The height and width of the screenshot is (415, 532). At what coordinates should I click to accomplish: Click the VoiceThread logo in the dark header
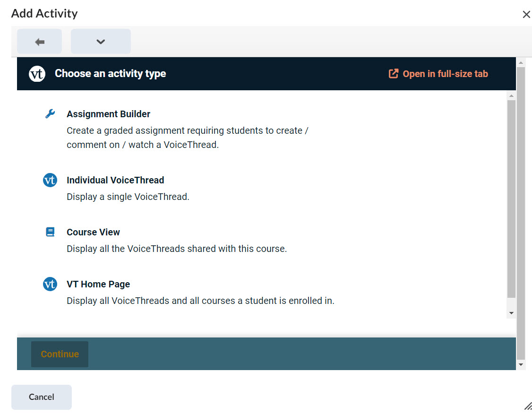[37, 73]
